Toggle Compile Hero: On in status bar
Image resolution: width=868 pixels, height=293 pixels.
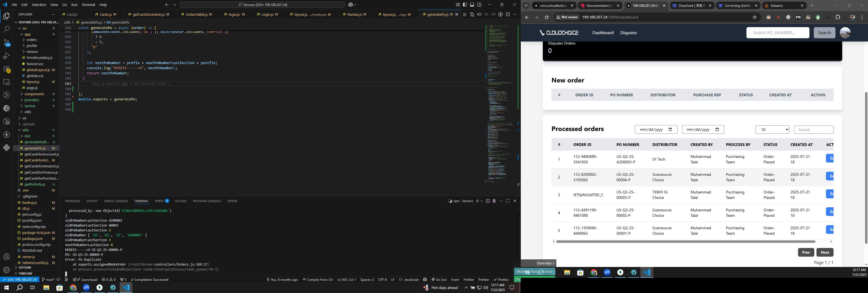(317, 279)
